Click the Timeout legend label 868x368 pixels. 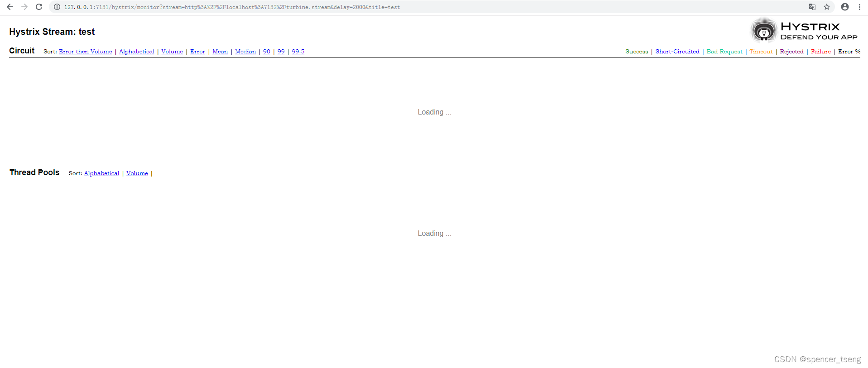pos(761,52)
